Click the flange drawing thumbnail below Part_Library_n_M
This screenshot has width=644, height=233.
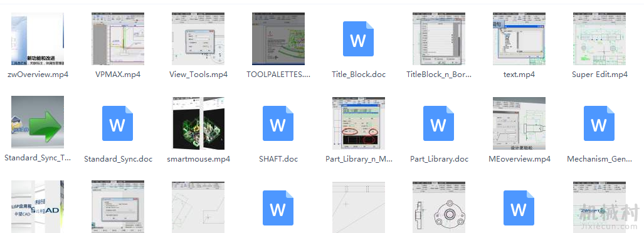pyautogui.click(x=439, y=207)
